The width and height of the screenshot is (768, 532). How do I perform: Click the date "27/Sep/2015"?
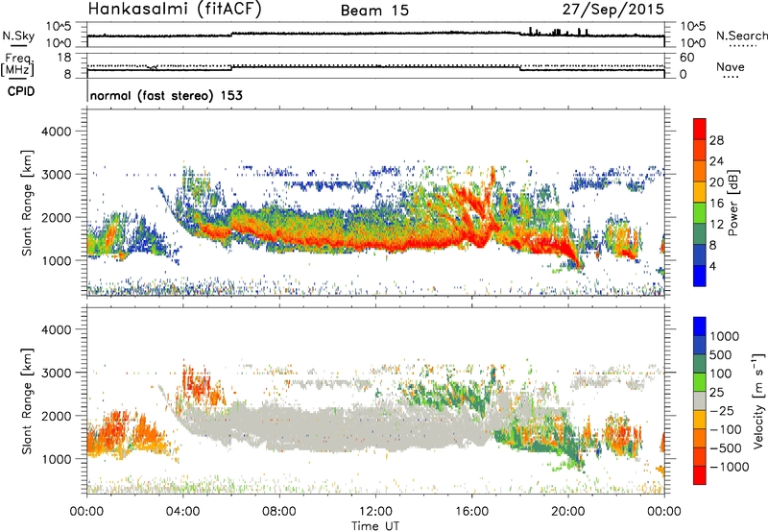click(613, 10)
